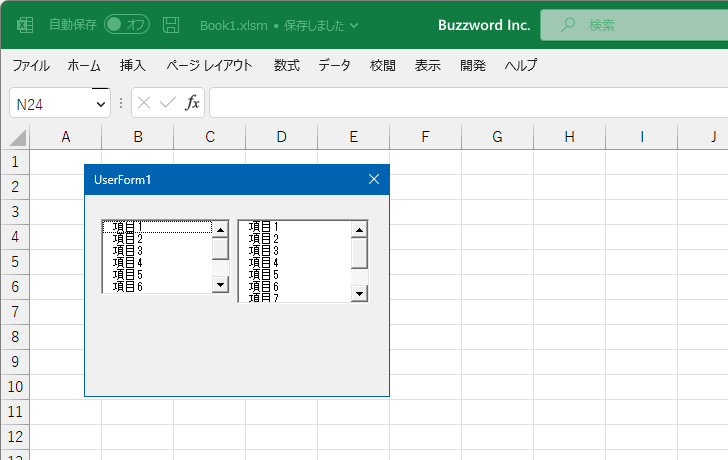Click the formula bar confirm check icon

pyautogui.click(x=168, y=103)
